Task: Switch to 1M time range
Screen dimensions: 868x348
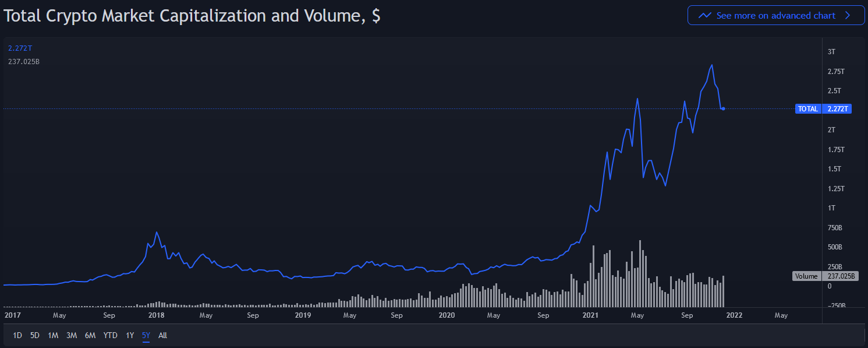Action: coord(53,335)
